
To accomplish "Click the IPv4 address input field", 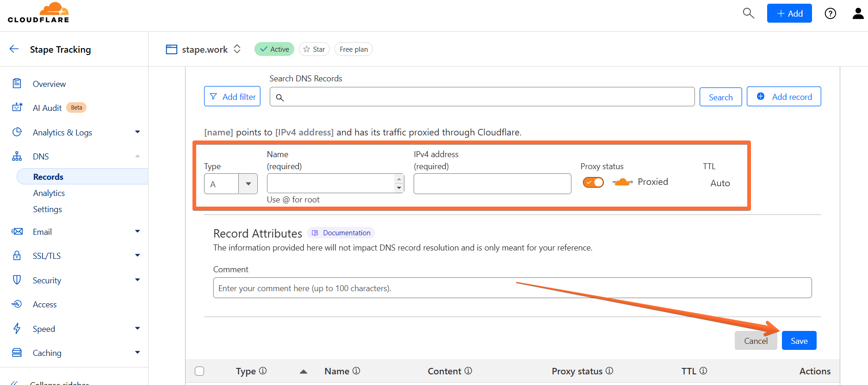I will 492,184.
